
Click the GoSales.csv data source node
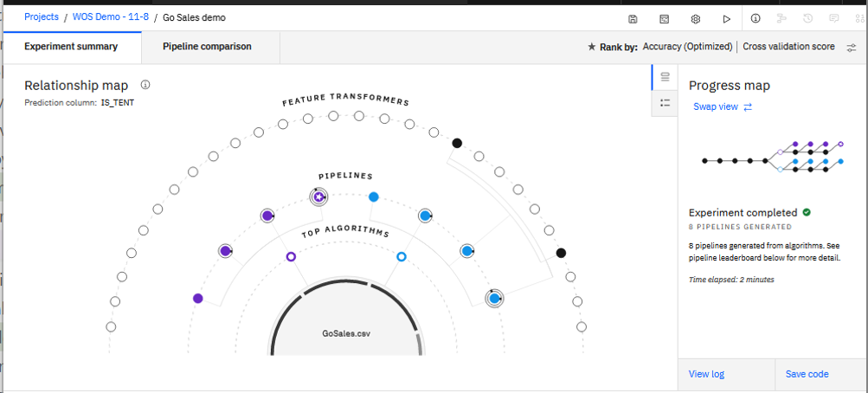(345, 332)
